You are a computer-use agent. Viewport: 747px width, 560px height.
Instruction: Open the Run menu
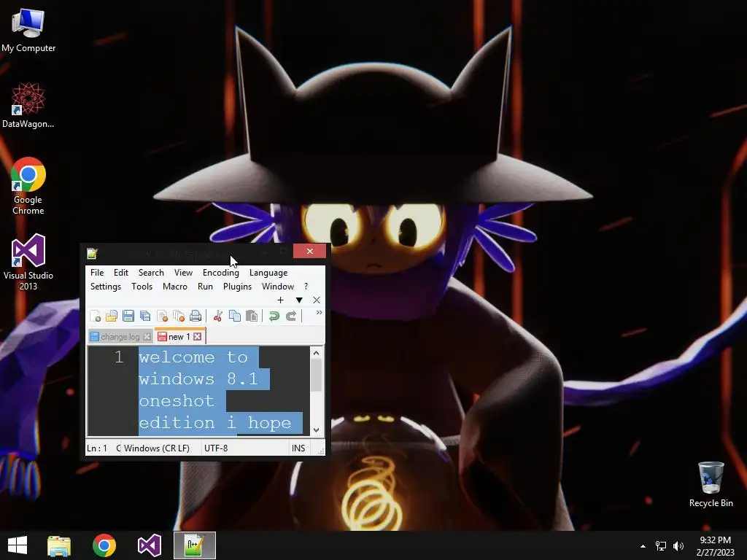coord(205,286)
